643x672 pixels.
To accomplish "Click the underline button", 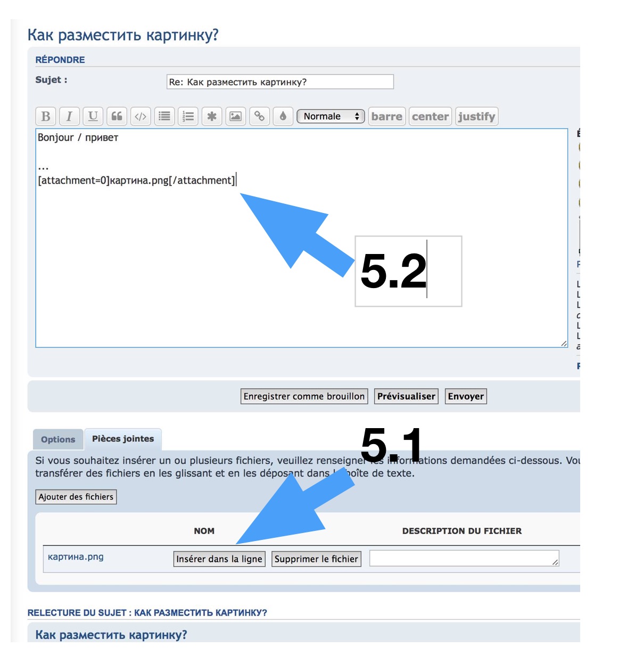I will 93,117.
